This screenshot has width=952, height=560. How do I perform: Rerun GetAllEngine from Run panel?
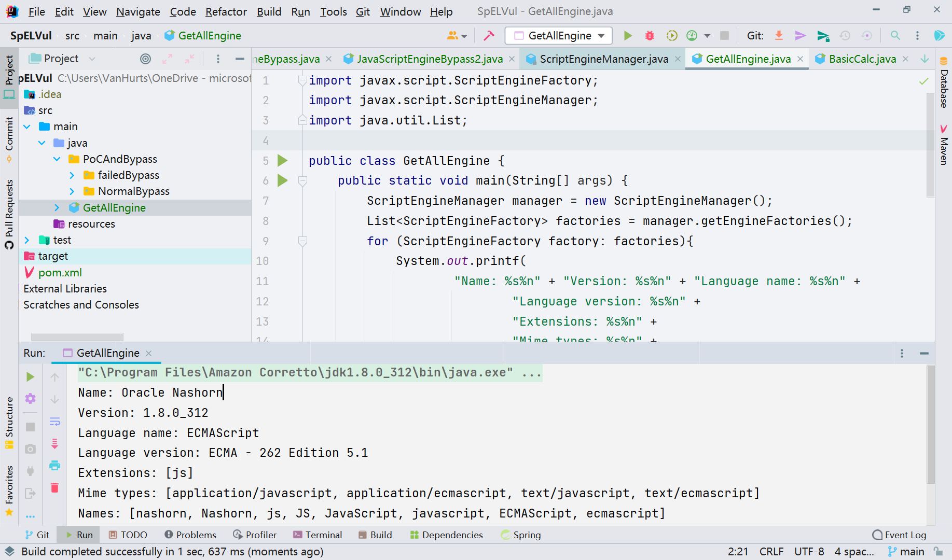[x=30, y=377]
